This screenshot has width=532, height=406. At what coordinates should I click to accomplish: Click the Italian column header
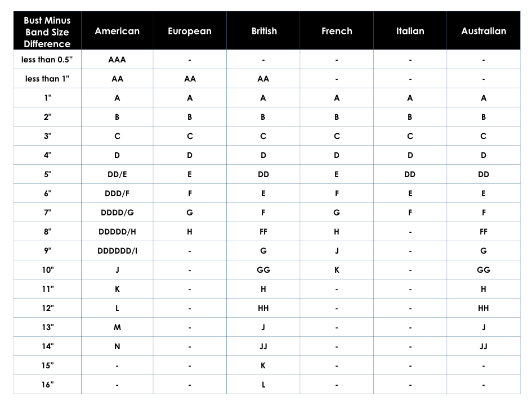click(x=410, y=31)
